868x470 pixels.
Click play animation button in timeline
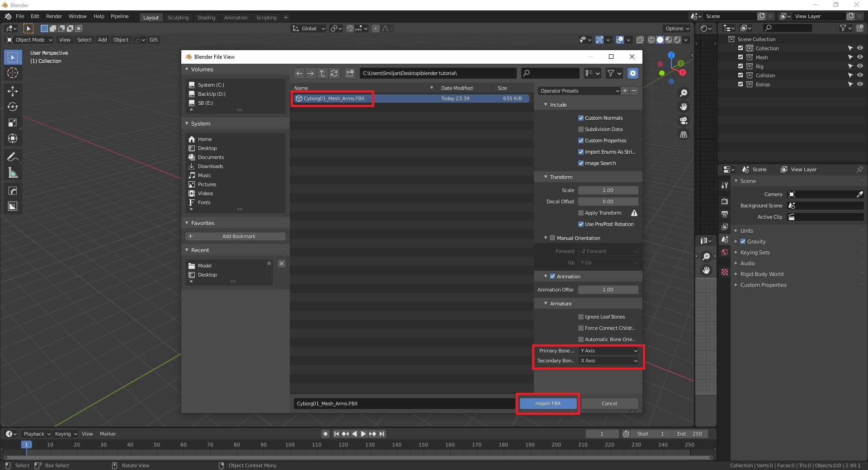(x=363, y=434)
